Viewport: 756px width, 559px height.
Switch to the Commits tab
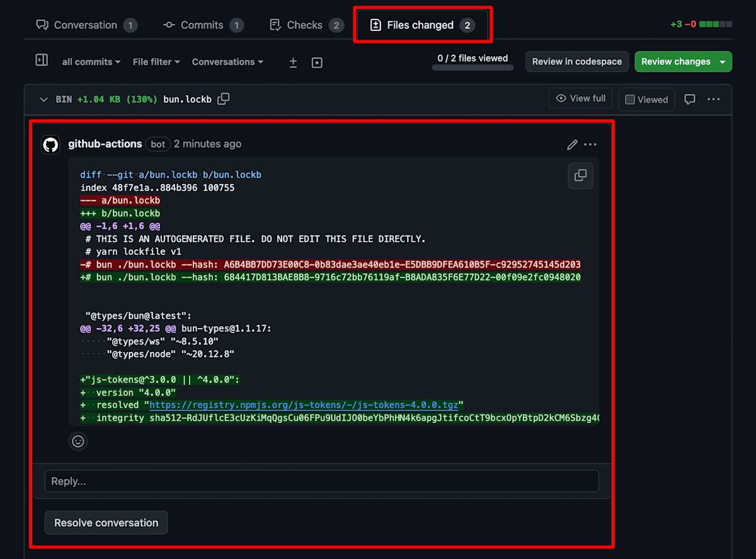[203, 25]
